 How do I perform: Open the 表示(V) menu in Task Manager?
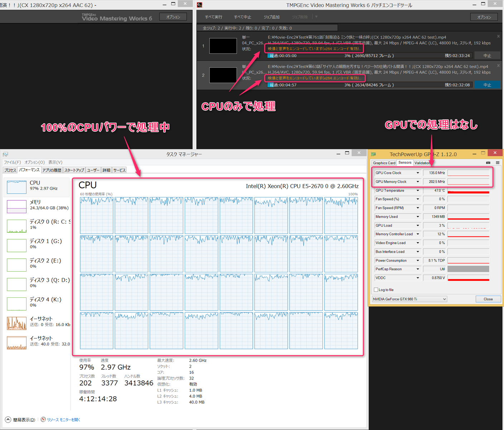[55, 162]
